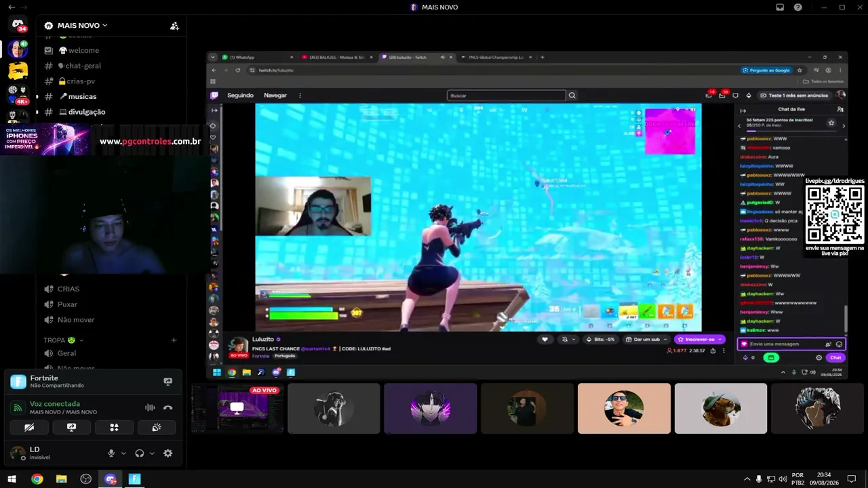
Task: Open the Discord inbox icon
Action: pos(780,7)
